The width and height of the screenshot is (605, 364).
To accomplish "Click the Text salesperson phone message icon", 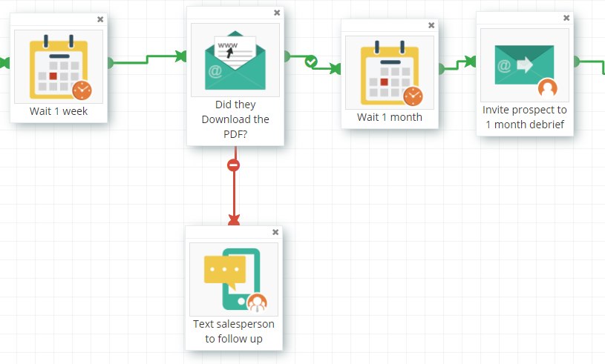I will (233, 279).
